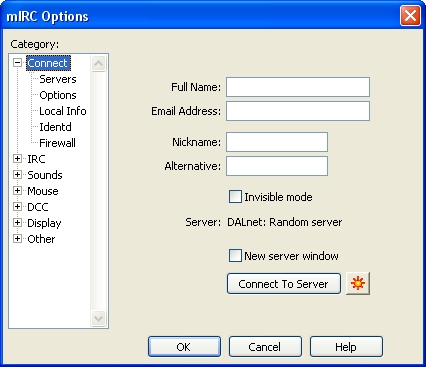
Task: Enable Invisible mode checkbox
Action: click(x=235, y=197)
